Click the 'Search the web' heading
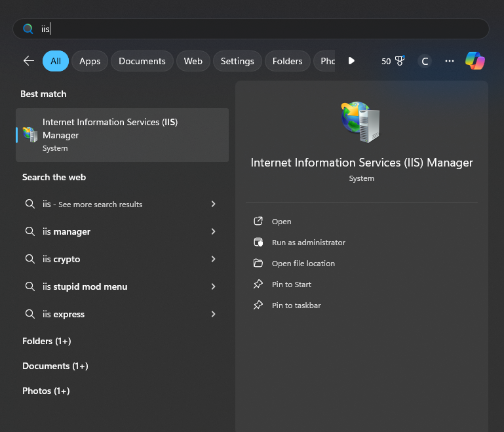Viewport: 504px width, 432px height. [54, 177]
